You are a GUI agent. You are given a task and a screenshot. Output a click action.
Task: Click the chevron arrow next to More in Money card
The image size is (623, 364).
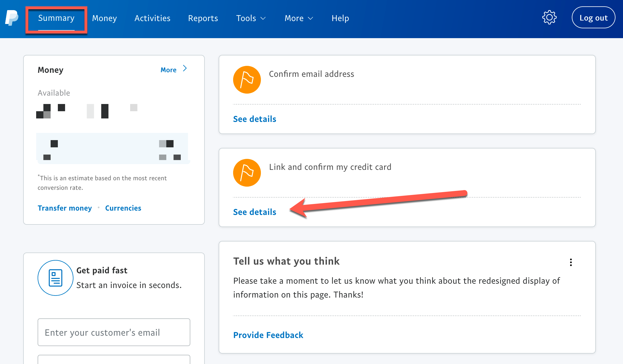point(185,68)
